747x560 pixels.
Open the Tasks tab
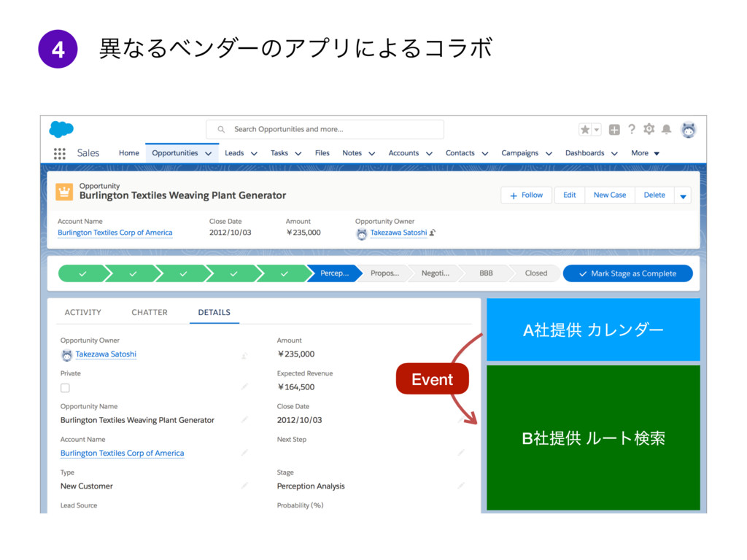[x=279, y=153]
